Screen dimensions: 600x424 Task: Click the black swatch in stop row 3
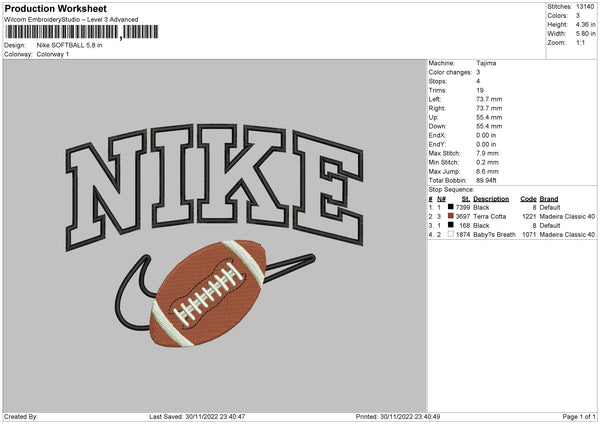[451, 225]
